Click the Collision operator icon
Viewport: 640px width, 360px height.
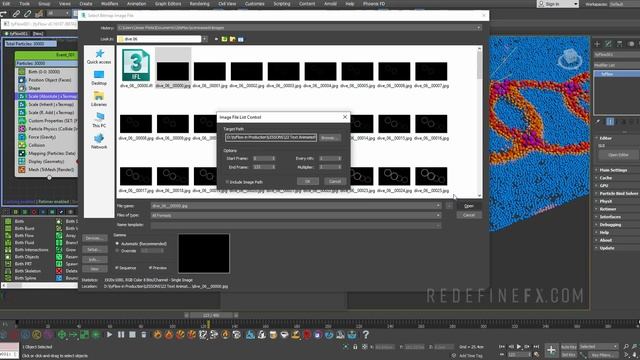(22, 145)
